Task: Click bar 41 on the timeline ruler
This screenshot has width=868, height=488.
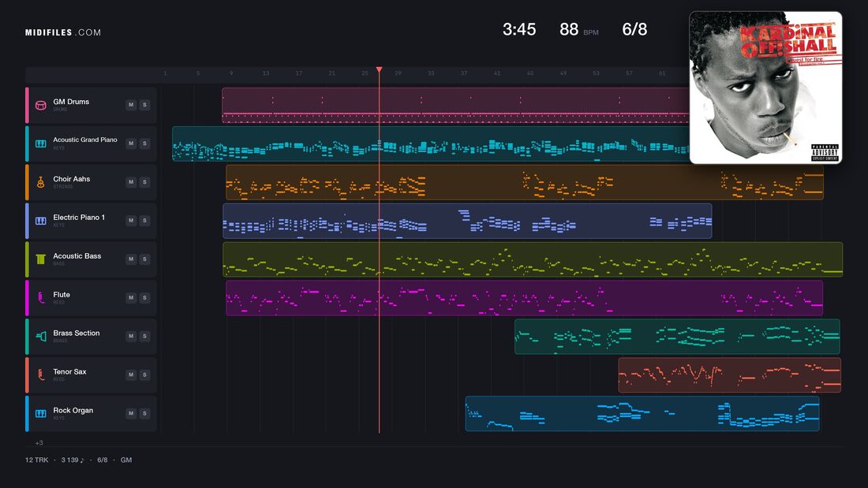Action: click(497, 73)
